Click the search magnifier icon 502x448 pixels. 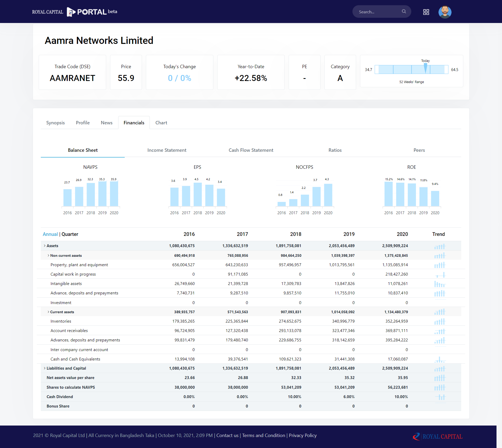[x=404, y=11]
